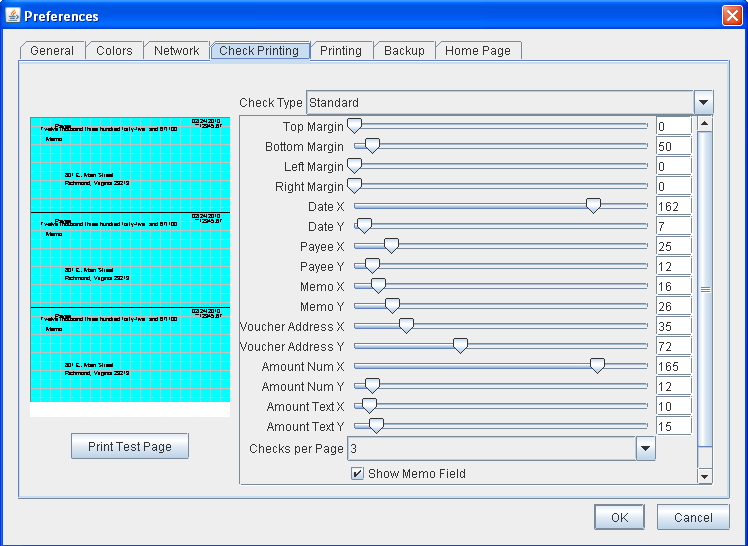Click the Payee Y value field
Viewport: 748px width, 546px height.
click(x=674, y=267)
